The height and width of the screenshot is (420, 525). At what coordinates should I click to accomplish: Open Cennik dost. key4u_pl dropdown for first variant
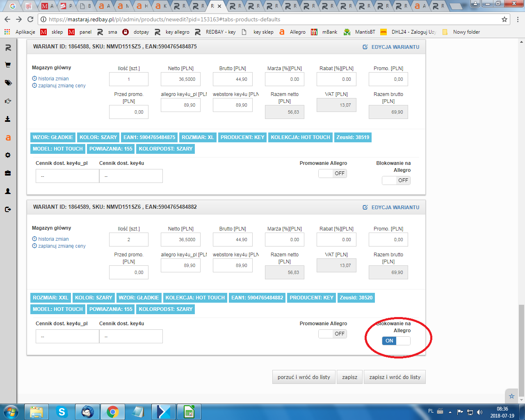(67, 176)
